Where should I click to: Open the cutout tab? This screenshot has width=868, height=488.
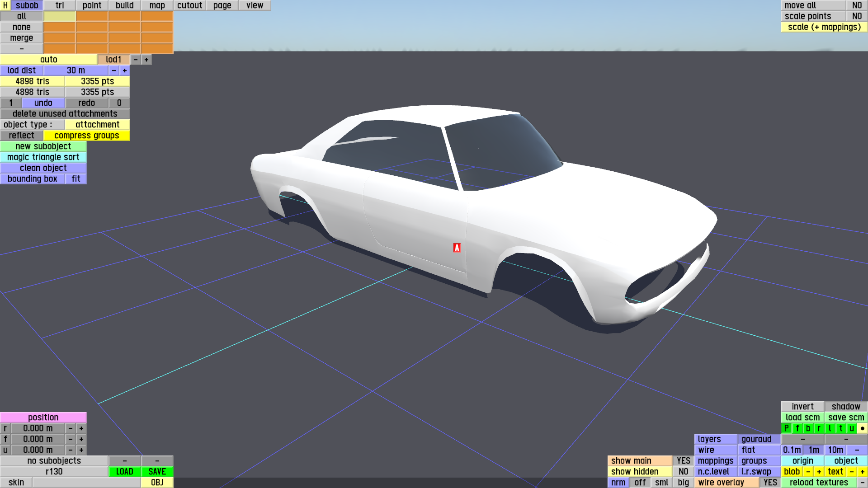point(189,5)
